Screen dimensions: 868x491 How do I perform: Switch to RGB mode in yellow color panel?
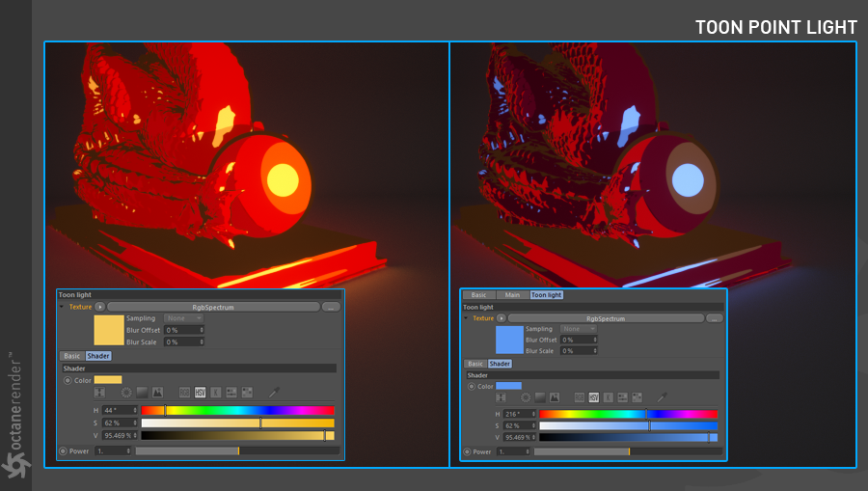coord(185,393)
